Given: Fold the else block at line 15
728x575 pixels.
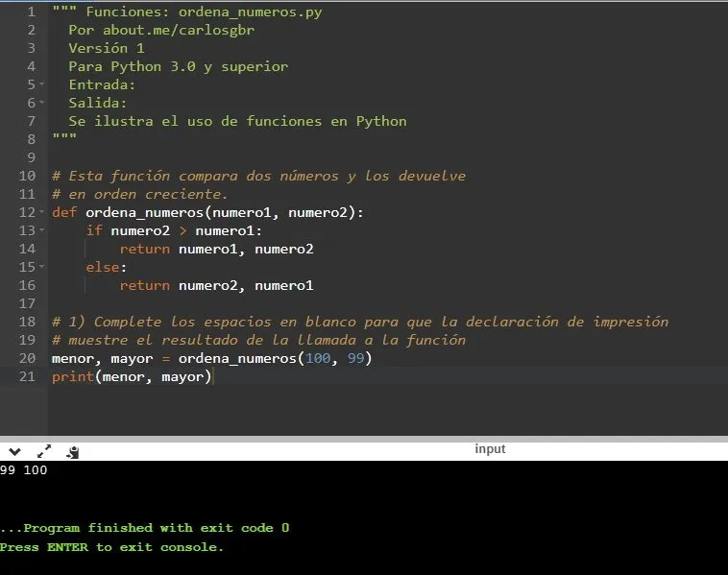Looking at the screenshot, I should point(42,267).
